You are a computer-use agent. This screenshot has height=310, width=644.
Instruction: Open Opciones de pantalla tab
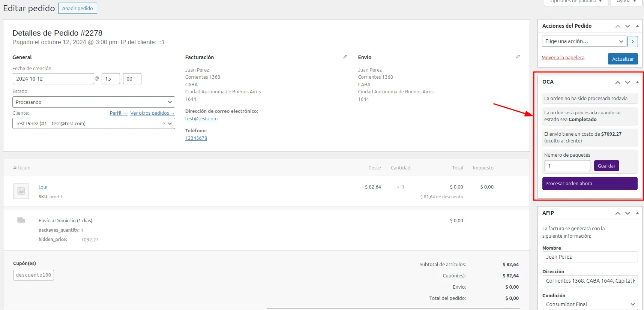(576, 2)
